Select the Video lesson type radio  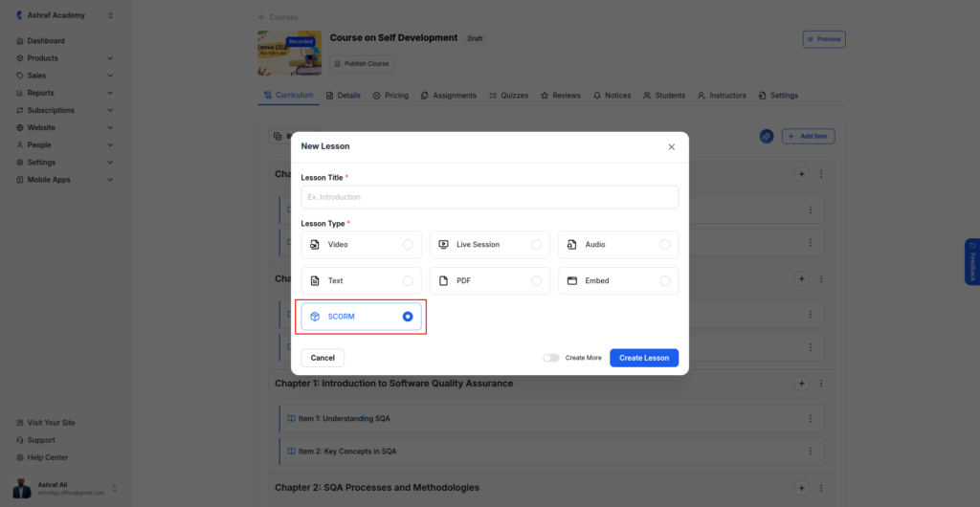[408, 245]
